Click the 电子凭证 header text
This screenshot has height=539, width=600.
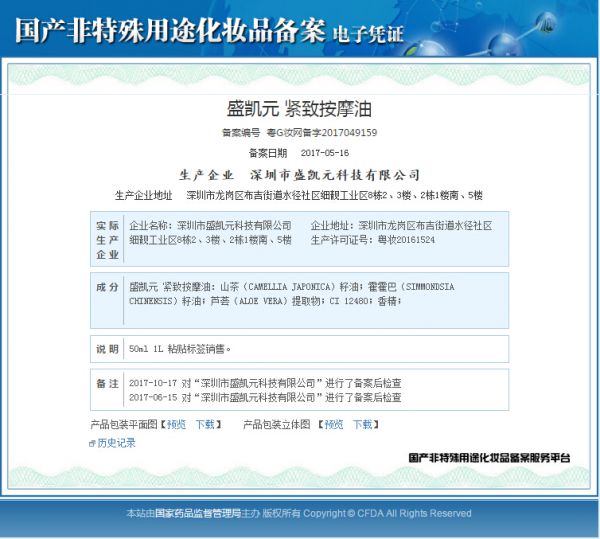368,34
